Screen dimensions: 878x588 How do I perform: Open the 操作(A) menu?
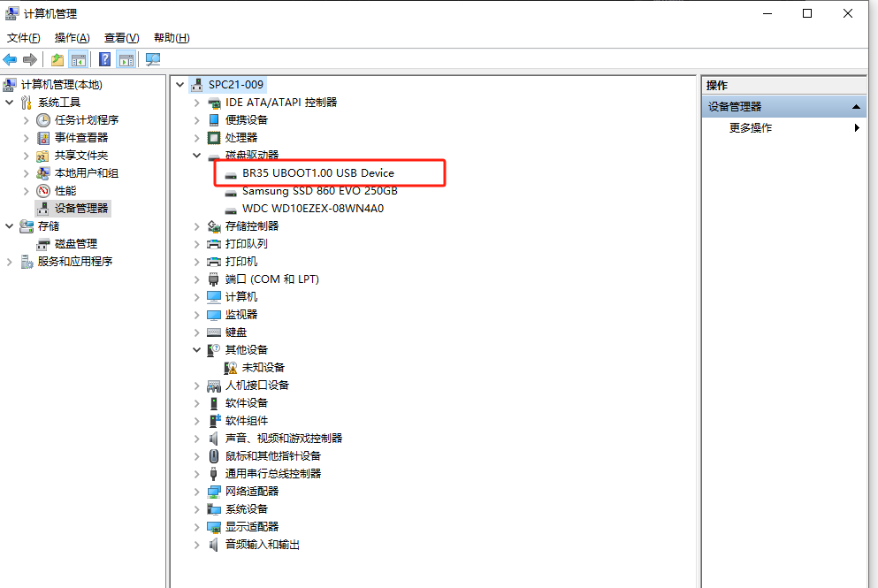point(73,37)
